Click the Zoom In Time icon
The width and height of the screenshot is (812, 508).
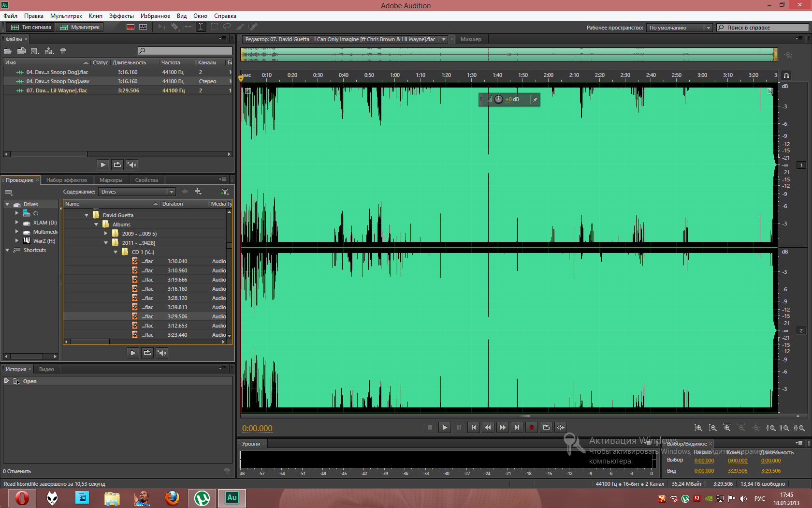727,428
